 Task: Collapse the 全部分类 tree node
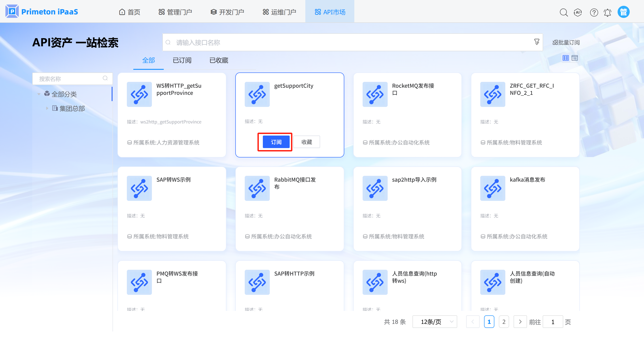point(39,94)
